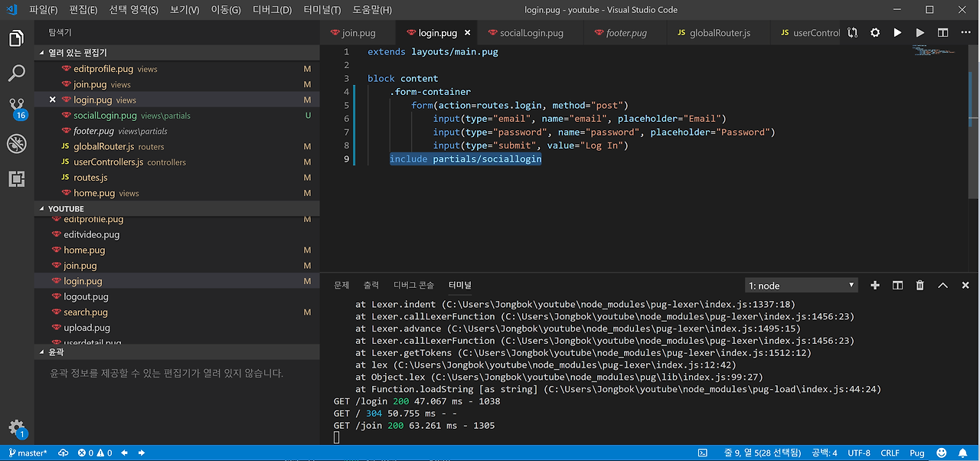
Task: Open the Search view in activity bar
Action: [16, 74]
